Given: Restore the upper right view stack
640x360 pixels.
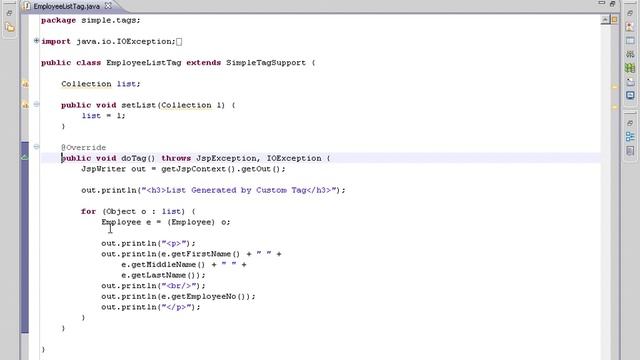Looking at the screenshot, I should pyautogui.click(x=630, y=13).
